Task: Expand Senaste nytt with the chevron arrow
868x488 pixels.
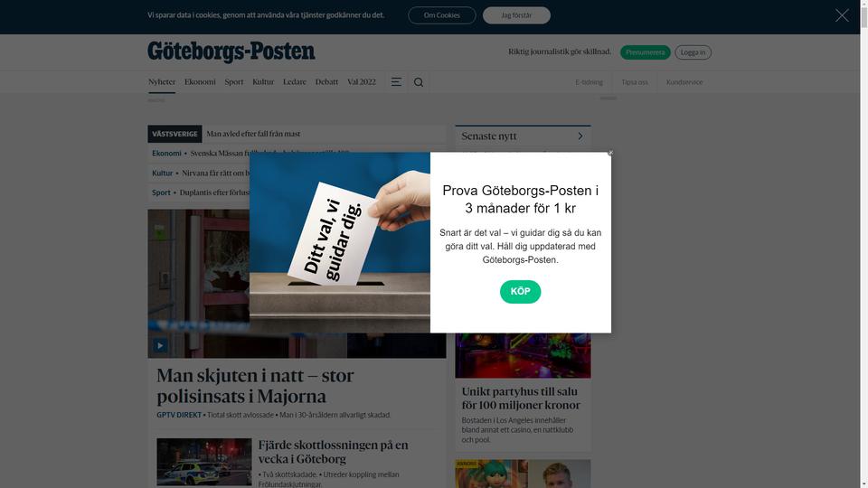Action: pos(580,136)
